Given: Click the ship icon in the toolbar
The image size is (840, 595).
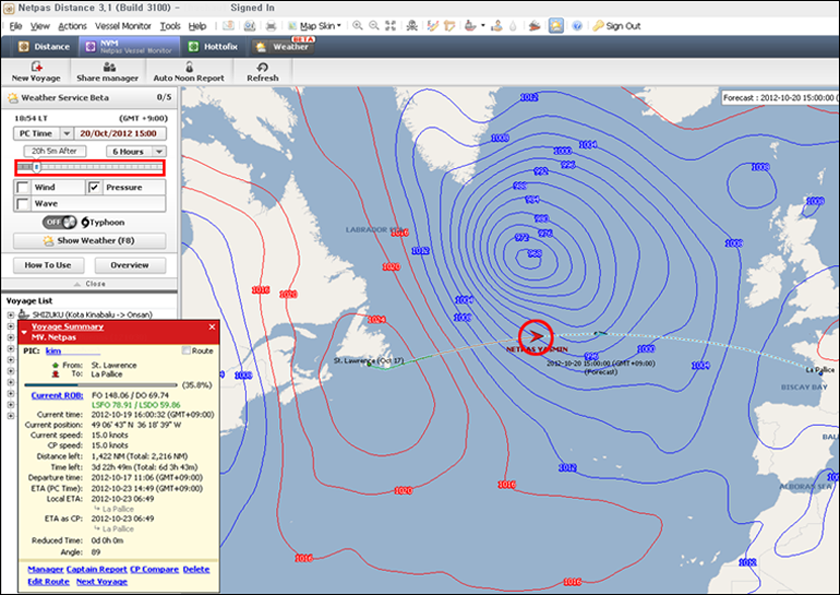Looking at the screenshot, I should click(470, 26).
